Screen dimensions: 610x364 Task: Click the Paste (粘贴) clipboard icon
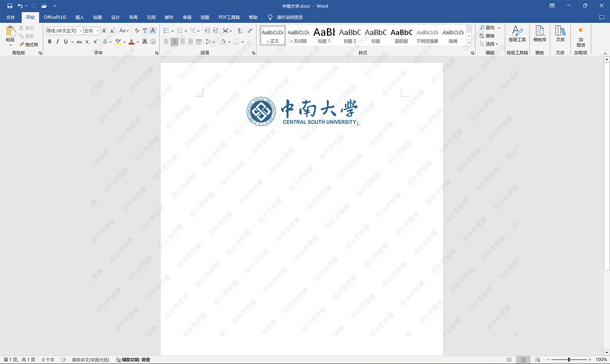click(11, 32)
